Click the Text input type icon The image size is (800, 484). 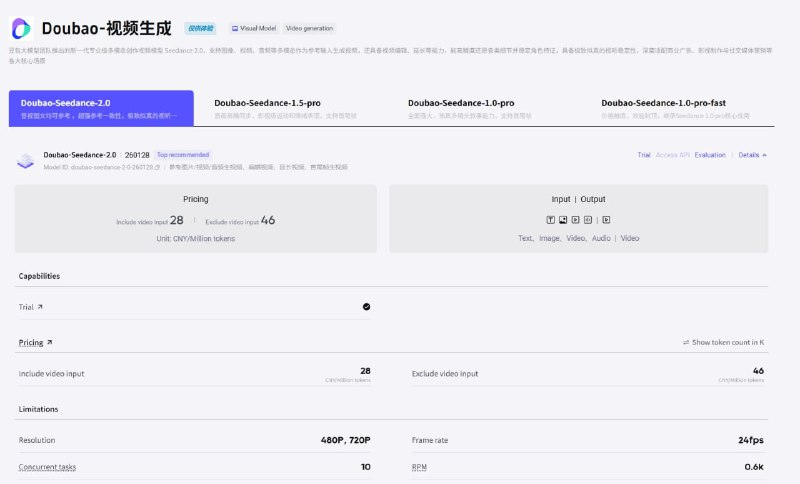click(x=551, y=220)
